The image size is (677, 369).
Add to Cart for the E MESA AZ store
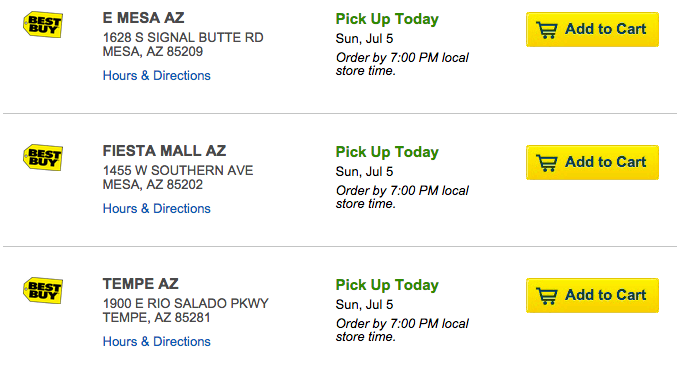(x=592, y=29)
